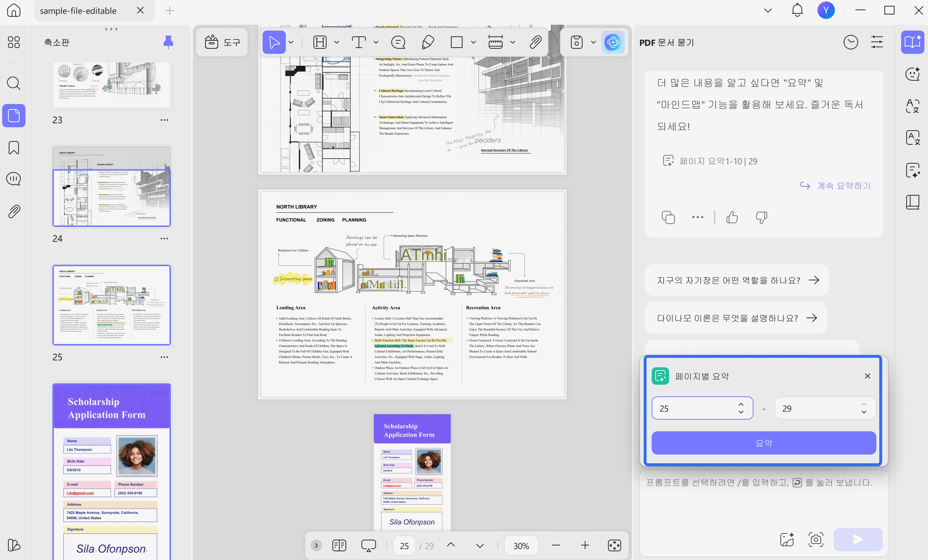928x560 pixels.
Task: Click the screenshot capture icon in chat
Action: (x=816, y=539)
